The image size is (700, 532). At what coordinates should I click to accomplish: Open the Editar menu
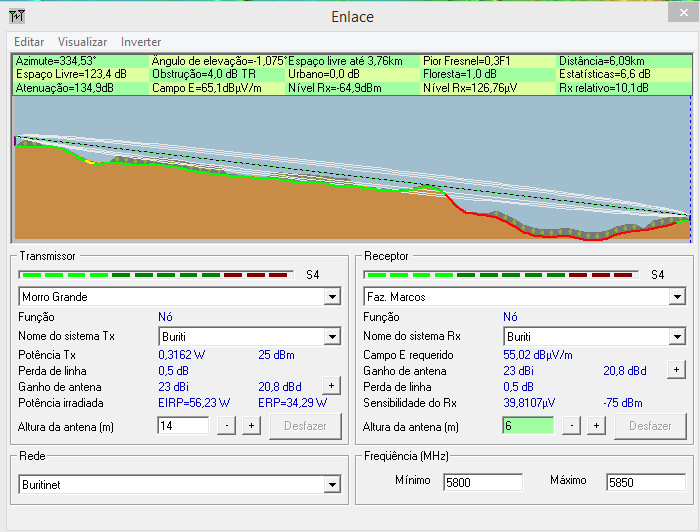[29, 42]
